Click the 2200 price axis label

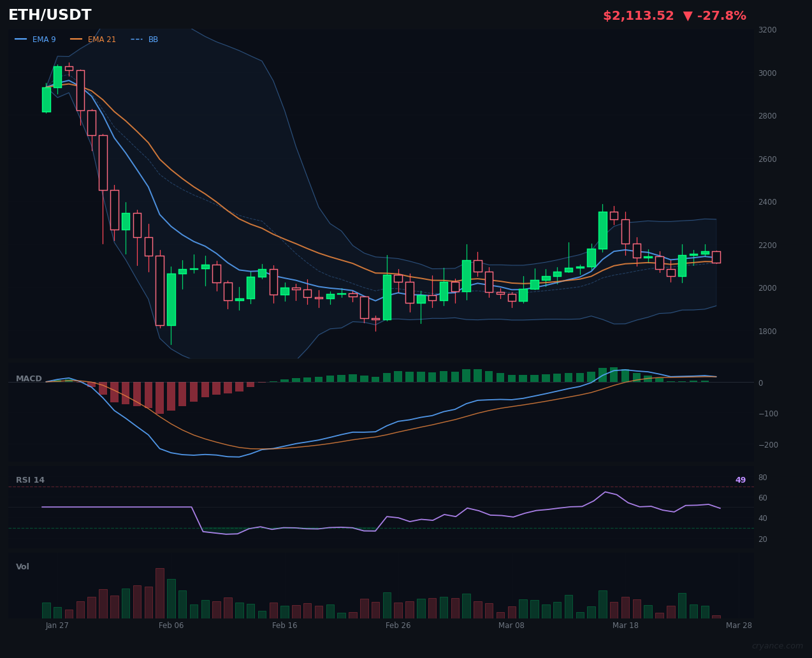point(767,245)
